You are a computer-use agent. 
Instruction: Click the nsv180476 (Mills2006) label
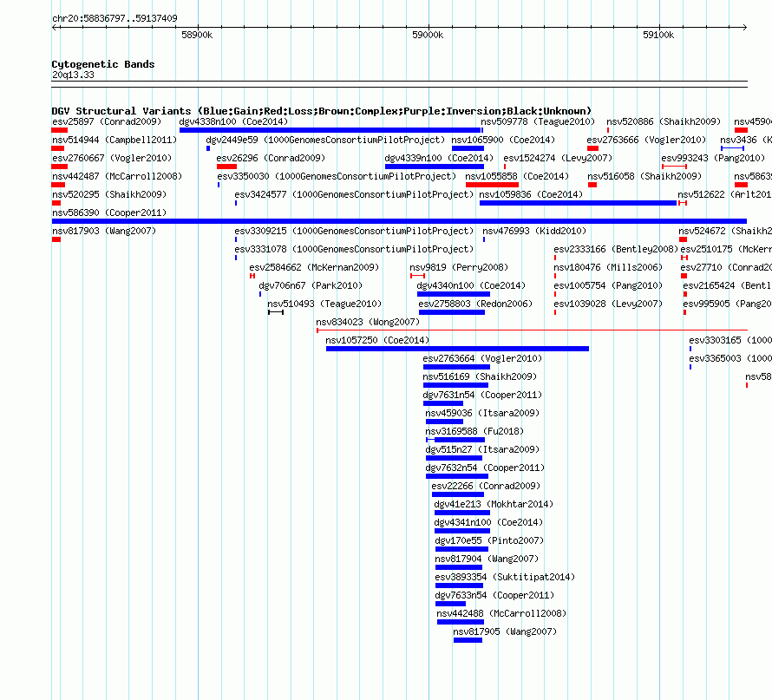point(608,267)
